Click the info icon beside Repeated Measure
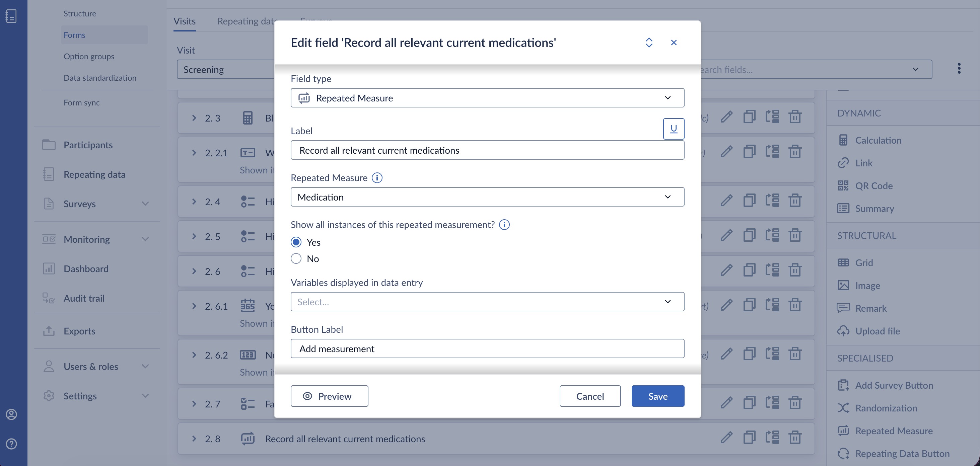The image size is (980, 466). [x=377, y=178]
